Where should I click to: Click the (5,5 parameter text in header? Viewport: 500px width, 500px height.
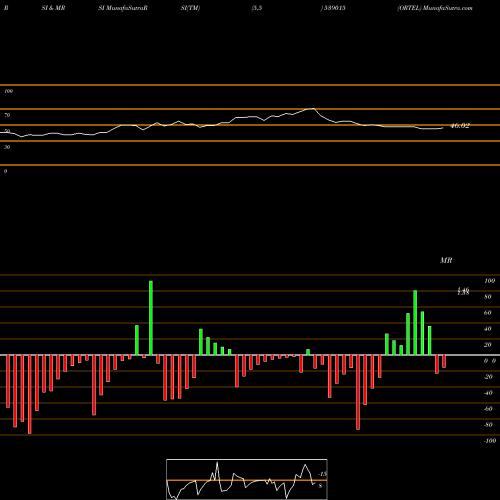coord(257,8)
